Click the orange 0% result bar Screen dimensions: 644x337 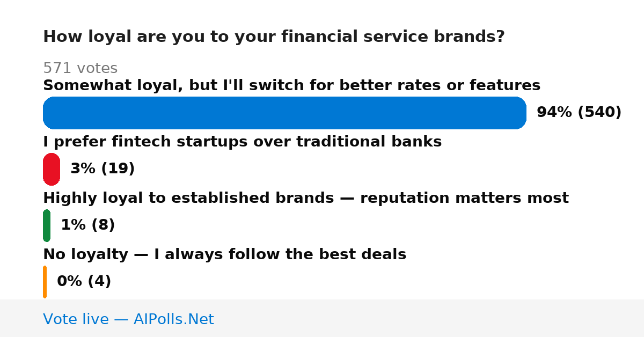(45, 282)
